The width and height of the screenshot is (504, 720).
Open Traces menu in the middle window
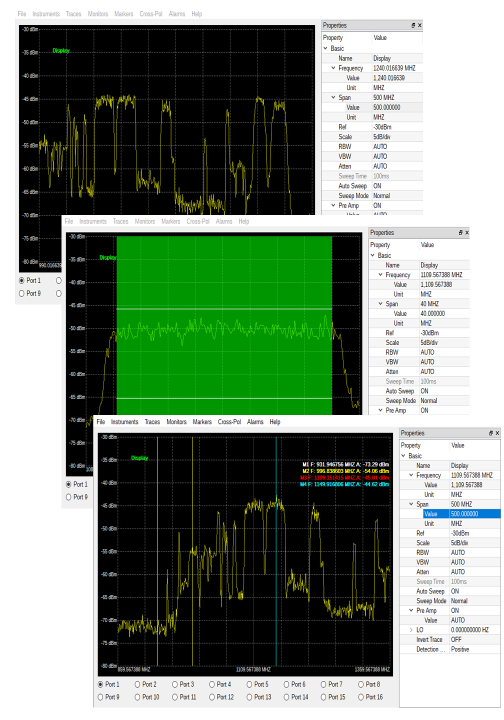[x=121, y=221]
